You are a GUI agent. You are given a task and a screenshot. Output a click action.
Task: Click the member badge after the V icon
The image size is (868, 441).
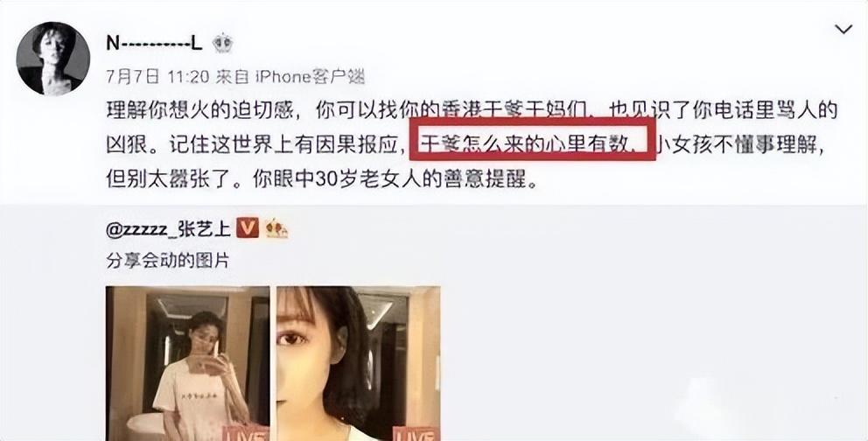click(276, 227)
